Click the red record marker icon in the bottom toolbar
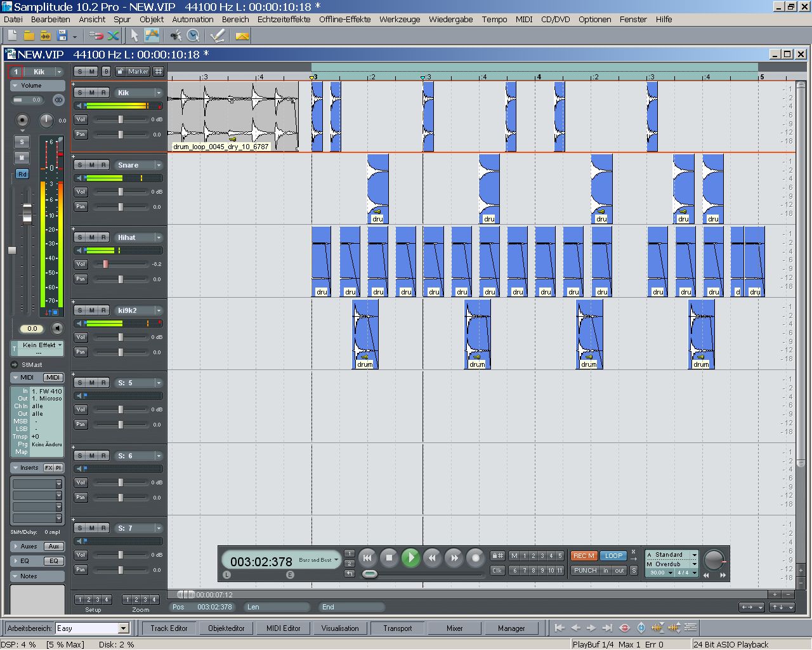The image size is (812, 650). (x=624, y=628)
